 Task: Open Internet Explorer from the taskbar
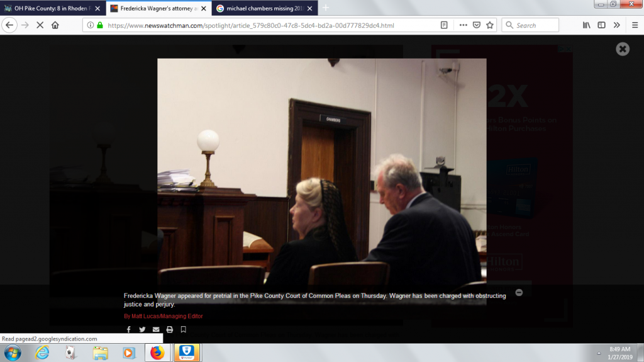[x=43, y=353]
